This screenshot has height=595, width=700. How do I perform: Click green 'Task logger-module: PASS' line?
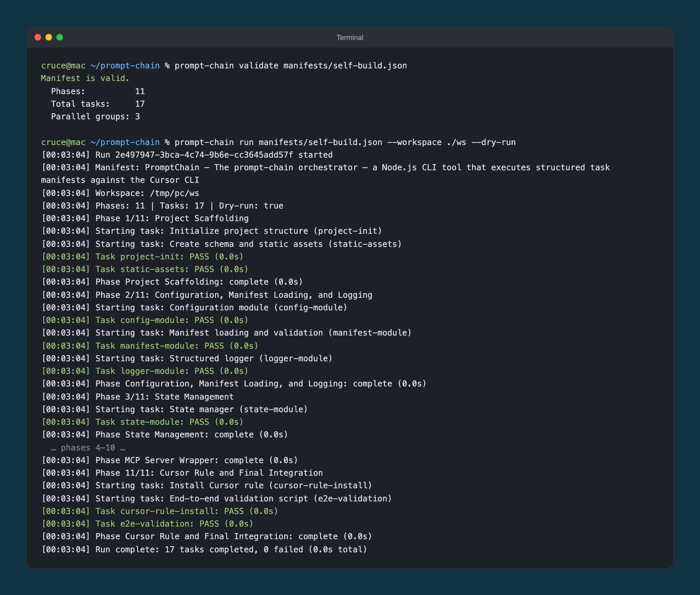click(x=145, y=371)
